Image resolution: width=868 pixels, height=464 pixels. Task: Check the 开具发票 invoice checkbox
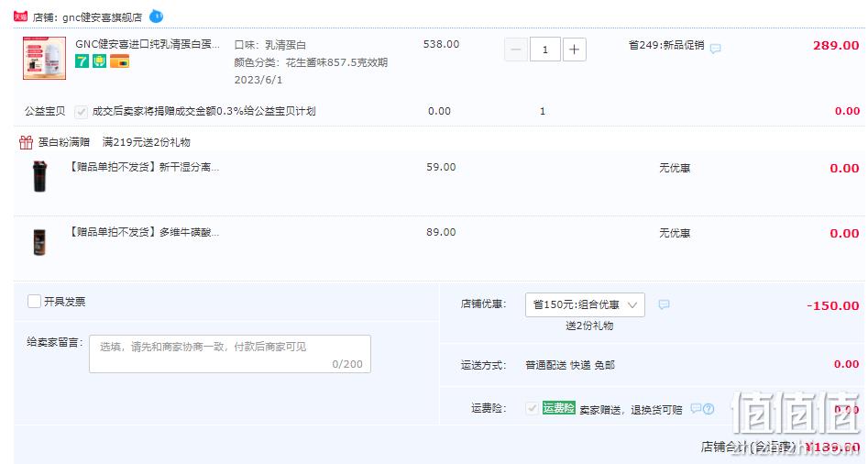34,301
